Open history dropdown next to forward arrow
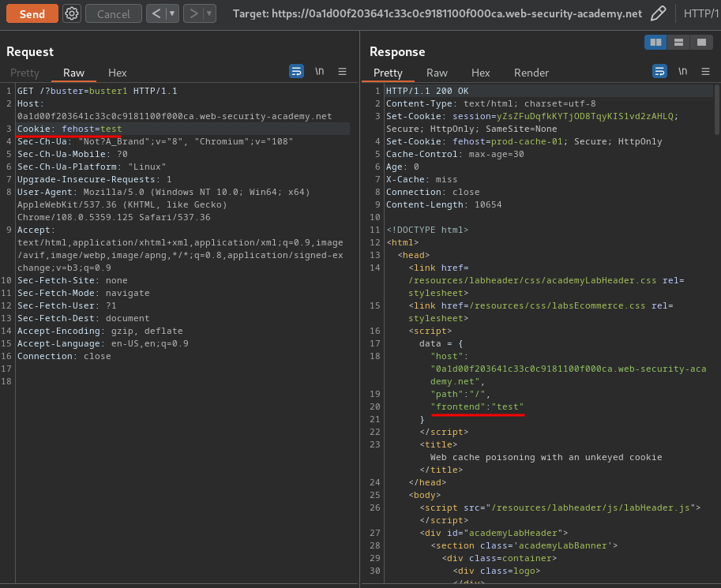 click(210, 13)
